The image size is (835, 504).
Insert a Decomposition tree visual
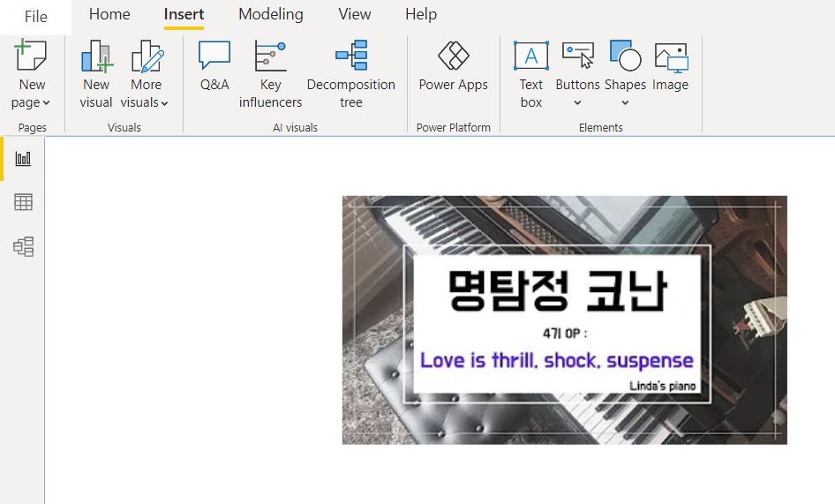point(351,75)
